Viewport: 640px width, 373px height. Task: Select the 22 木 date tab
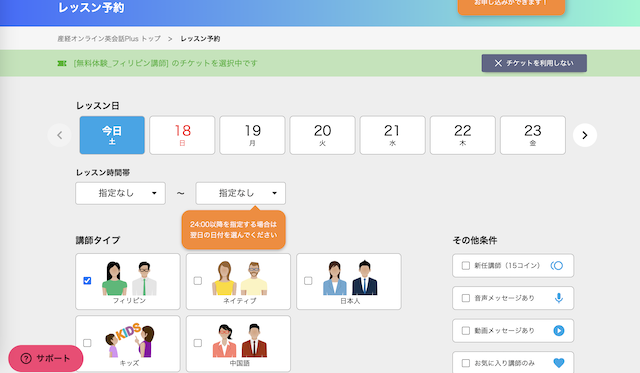[x=462, y=135]
